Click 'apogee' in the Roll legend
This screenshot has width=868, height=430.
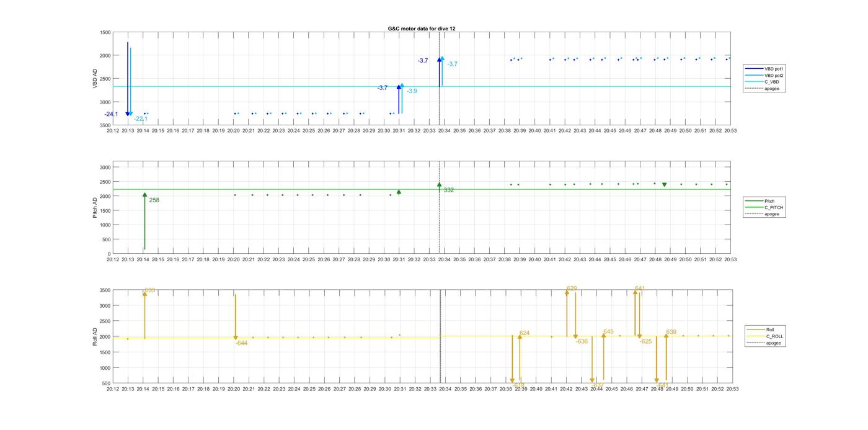coord(774,343)
